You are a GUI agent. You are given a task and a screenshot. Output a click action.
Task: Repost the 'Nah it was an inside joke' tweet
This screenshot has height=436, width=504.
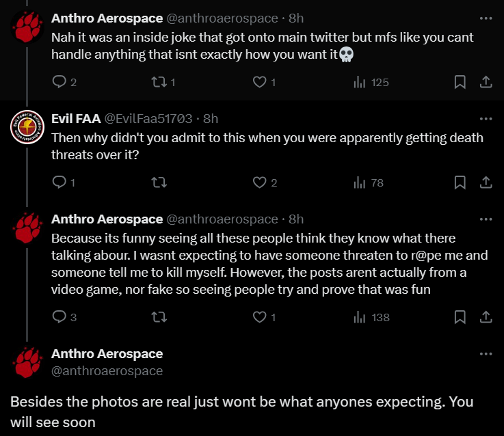click(x=158, y=82)
